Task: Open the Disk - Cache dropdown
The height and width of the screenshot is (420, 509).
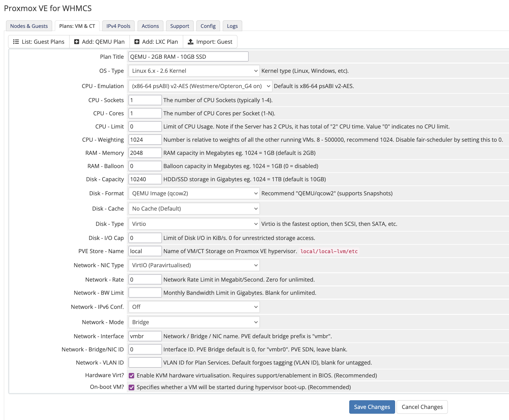Action: (194, 209)
